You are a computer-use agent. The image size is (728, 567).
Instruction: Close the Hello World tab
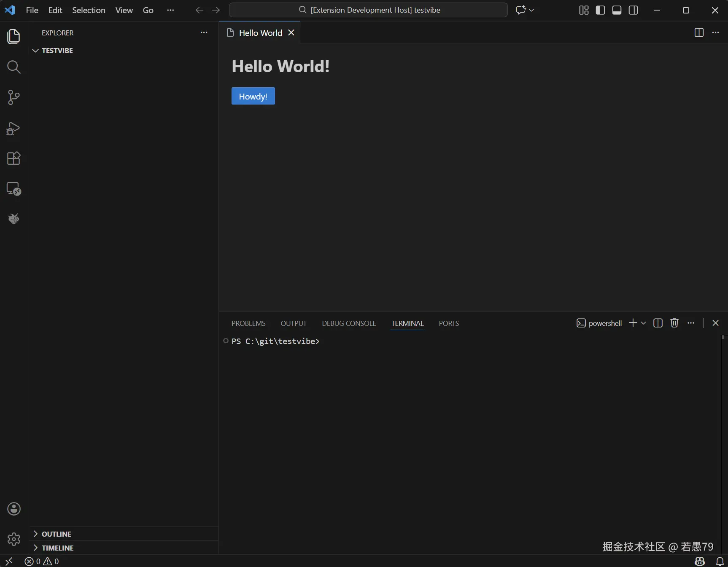pos(291,32)
